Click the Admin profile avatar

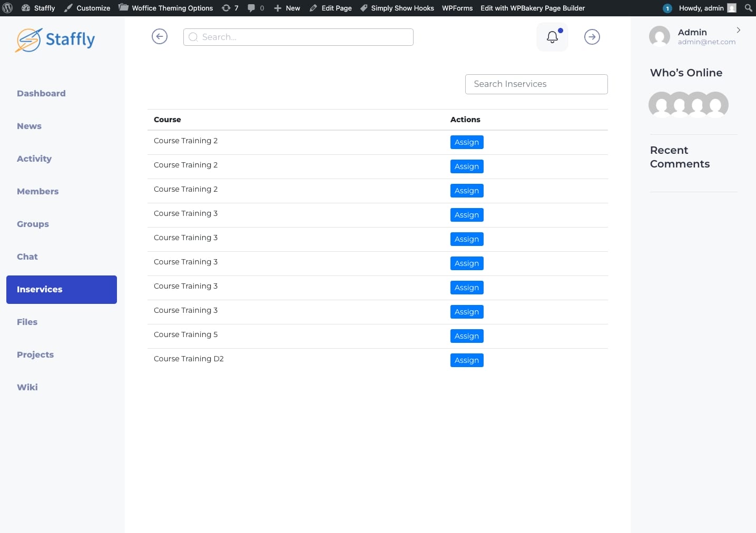click(660, 36)
